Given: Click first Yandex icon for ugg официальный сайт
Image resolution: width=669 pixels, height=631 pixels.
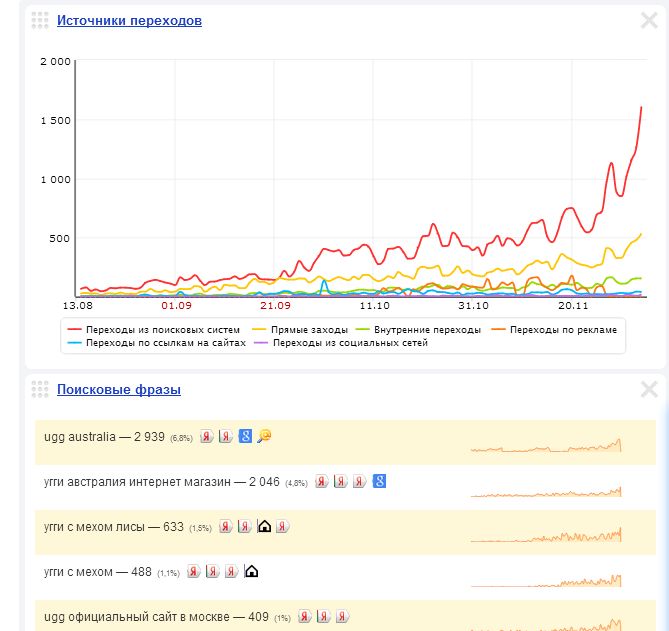Looking at the screenshot, I should 304,616.
